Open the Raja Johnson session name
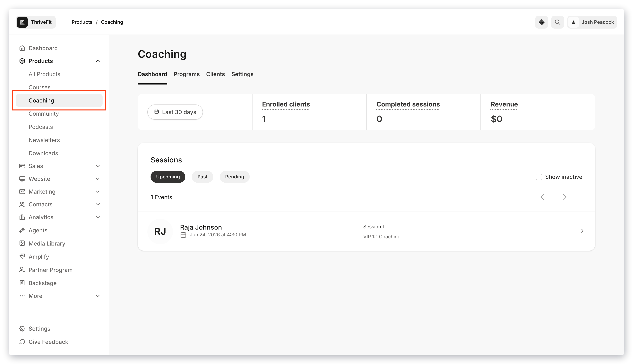 click(x=201, y=227)
